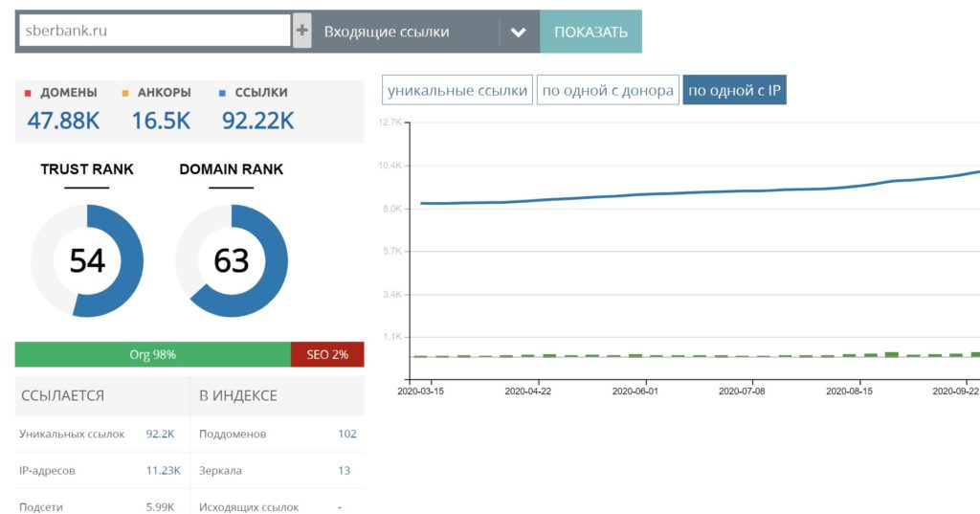Toggle the blue ССЫЛКИ legend marker
980x514 pixels.
(x=222, y=93)
